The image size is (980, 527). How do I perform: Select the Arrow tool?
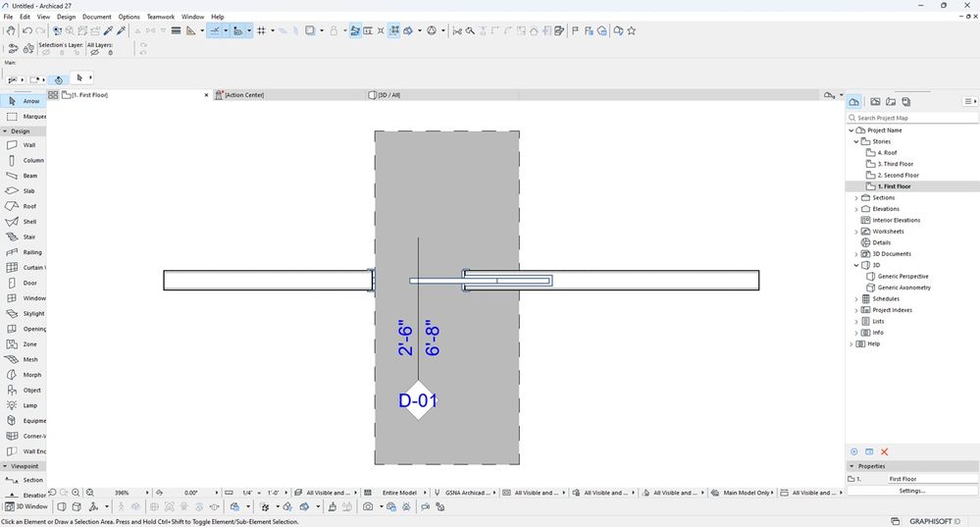[x=24, y=101]
